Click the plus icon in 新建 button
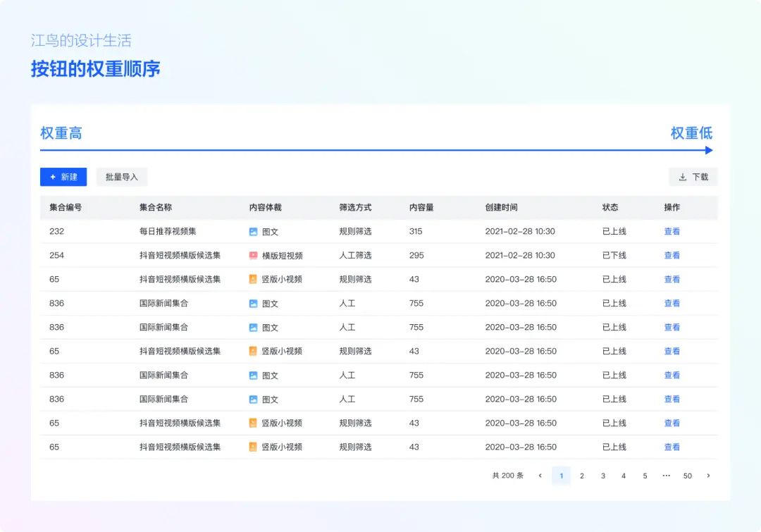This screenshot has height=532, width=761. 53,177
